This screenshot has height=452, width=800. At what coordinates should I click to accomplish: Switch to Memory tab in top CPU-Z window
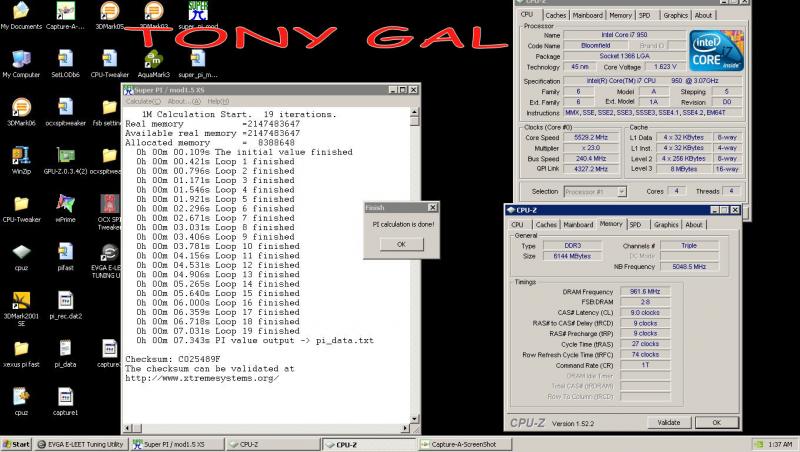click(620, 15)
